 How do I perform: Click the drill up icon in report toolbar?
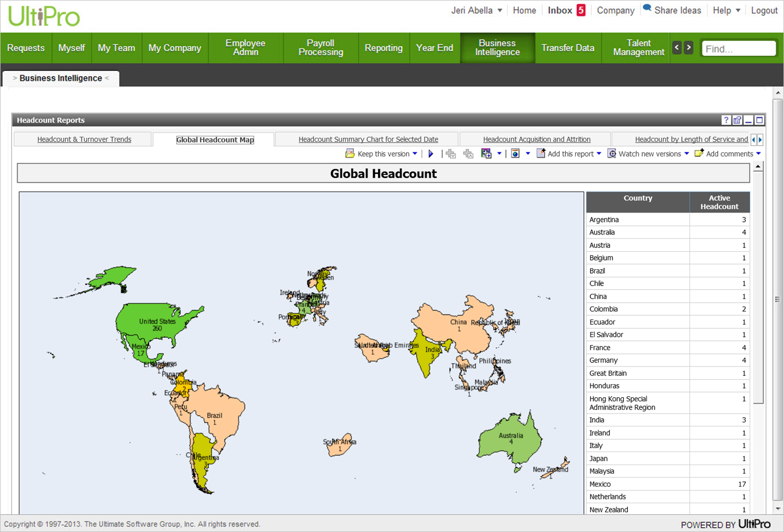point(468,154)
